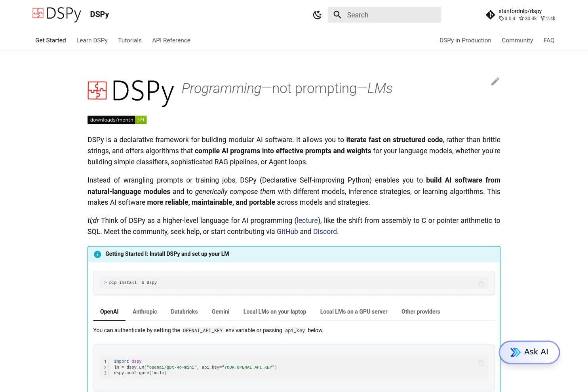This screenshot has height=392, width=588.
Task: Select the Other providers tab
Action: pyautogui.click(x=421, y=312)
